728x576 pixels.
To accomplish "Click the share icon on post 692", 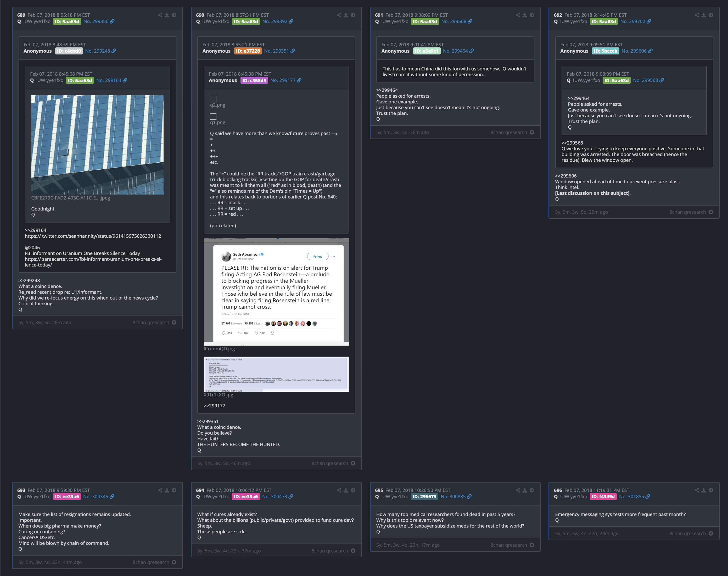I will pos(697,15).
